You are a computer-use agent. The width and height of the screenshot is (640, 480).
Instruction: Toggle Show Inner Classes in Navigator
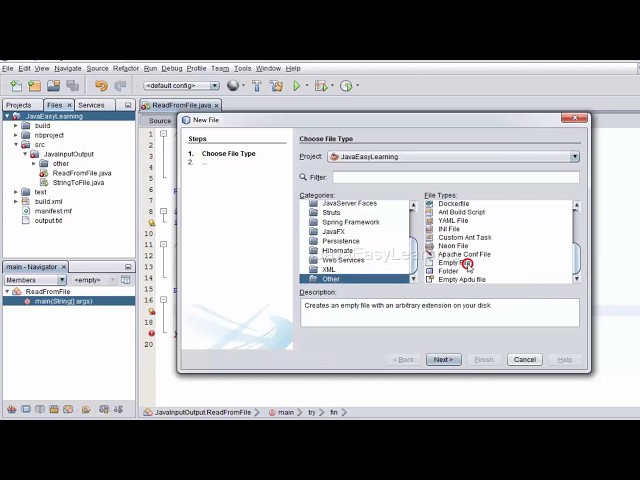coord(68,409)
